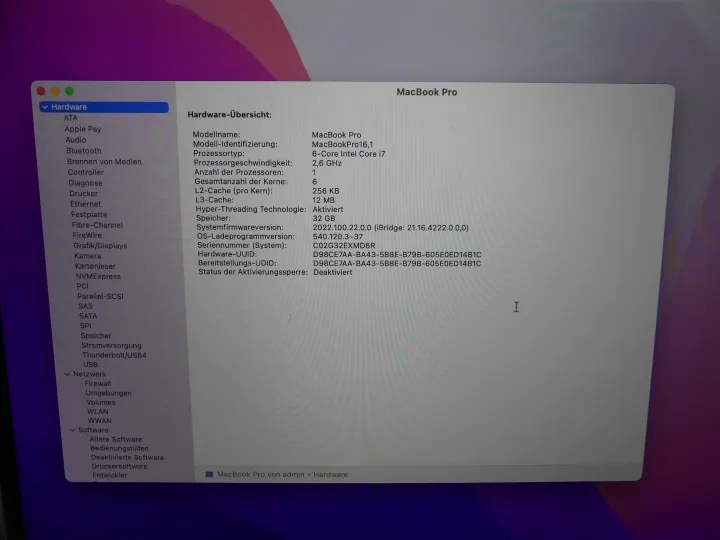Select Bedienungshilfen under Software

pyautogui.click(x=119, y=449)
